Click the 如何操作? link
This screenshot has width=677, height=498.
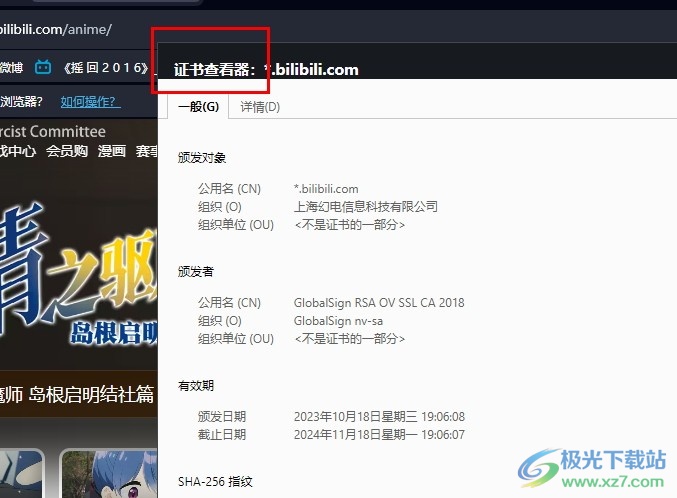(90, 102)
